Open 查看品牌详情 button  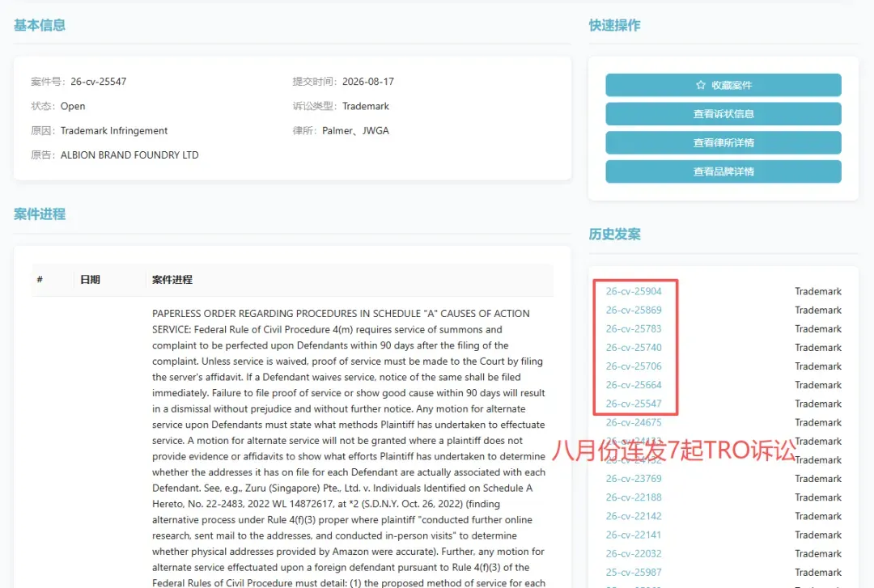(723, 171)
